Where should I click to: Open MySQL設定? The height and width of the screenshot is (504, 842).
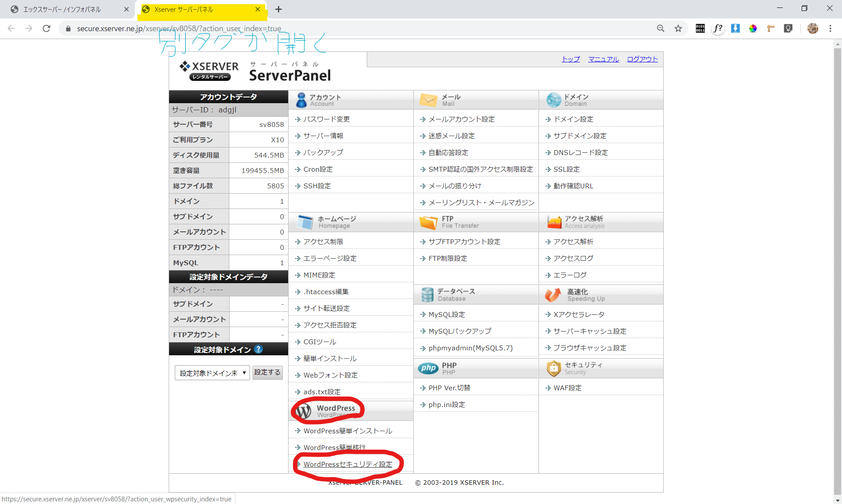[x=447, y=314]
